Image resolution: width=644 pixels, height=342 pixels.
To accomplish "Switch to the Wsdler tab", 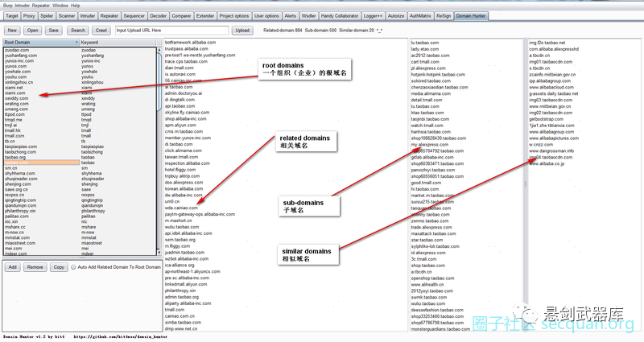I will [308, 16].
